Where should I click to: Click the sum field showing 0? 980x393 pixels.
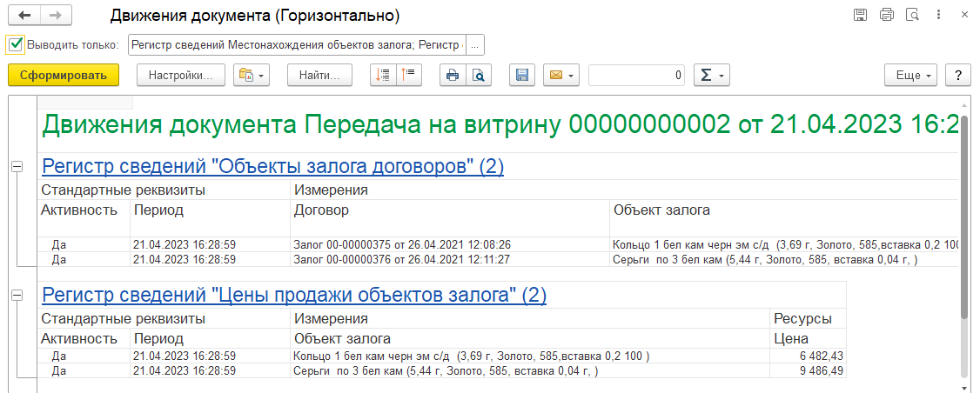click(636, 75)
